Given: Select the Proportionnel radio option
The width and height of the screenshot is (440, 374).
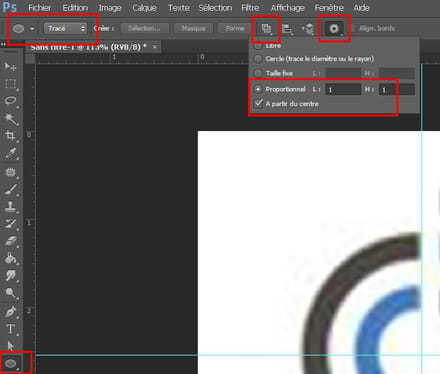Looking at the screenshot, I should [258, 89].
